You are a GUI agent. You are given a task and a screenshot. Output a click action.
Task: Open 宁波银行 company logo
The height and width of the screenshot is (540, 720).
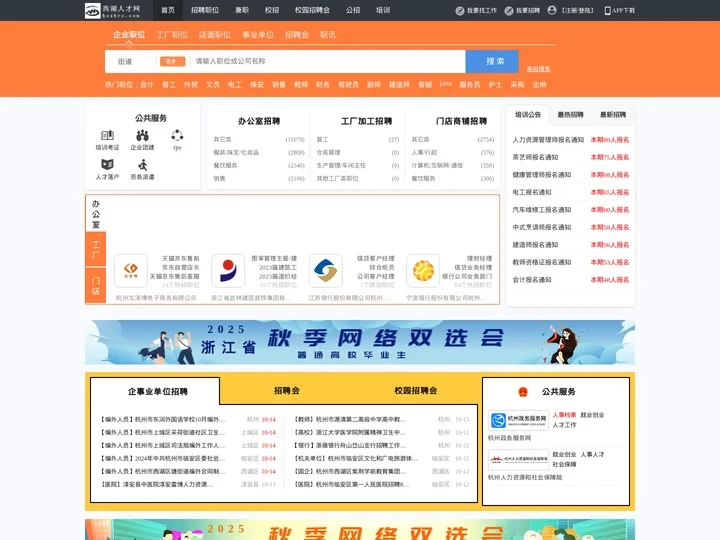[x=423, y=270]
